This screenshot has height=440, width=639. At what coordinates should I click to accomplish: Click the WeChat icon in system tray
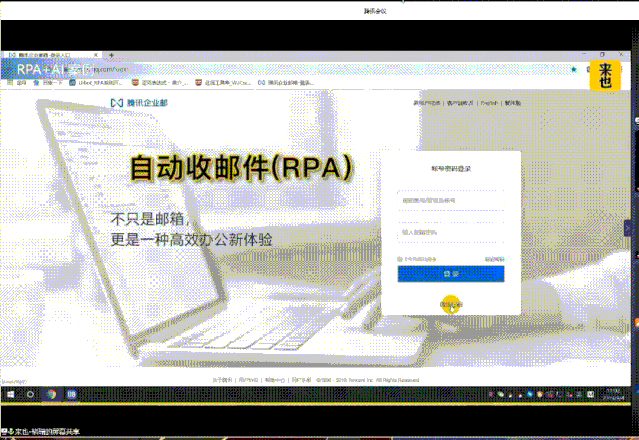pos(500,394)
